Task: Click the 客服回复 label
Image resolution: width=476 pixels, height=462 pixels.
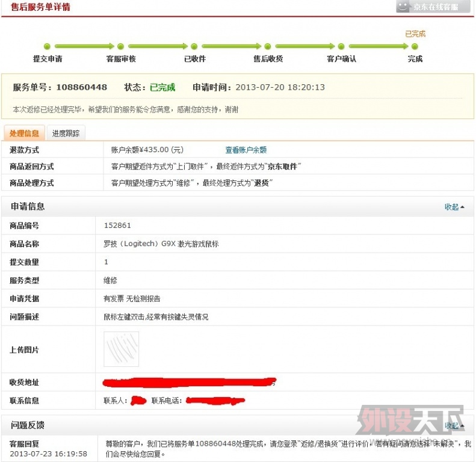Action: pos(24,444)
